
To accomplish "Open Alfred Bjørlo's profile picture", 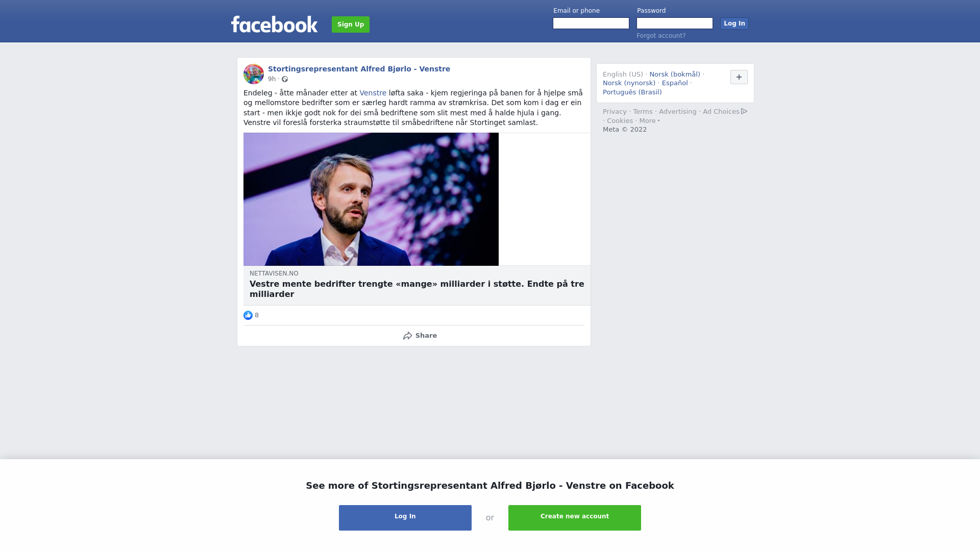I will click(x=254, y=74).
